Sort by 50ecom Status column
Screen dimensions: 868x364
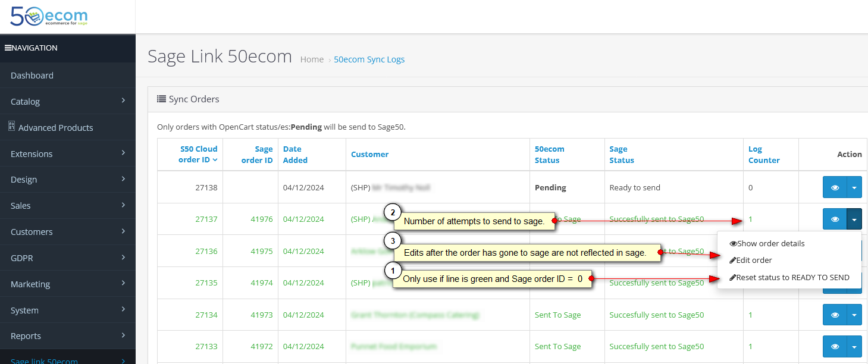point(550,154)
